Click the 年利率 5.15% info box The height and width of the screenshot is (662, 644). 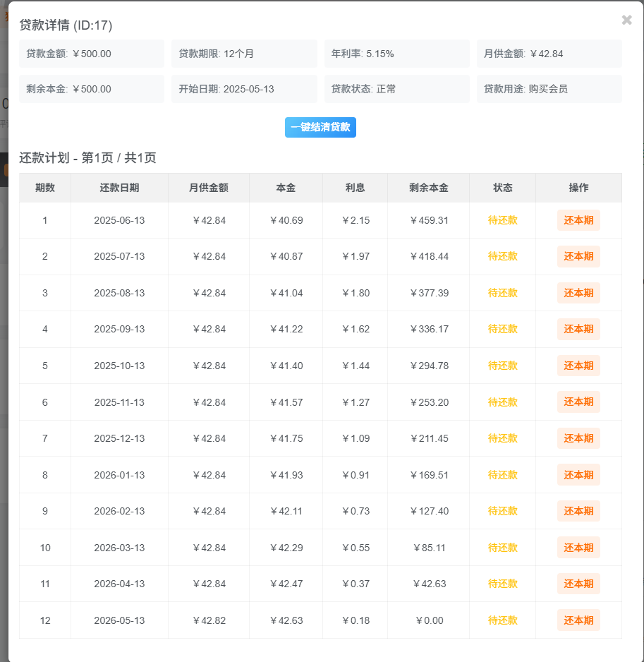point(396,54)
